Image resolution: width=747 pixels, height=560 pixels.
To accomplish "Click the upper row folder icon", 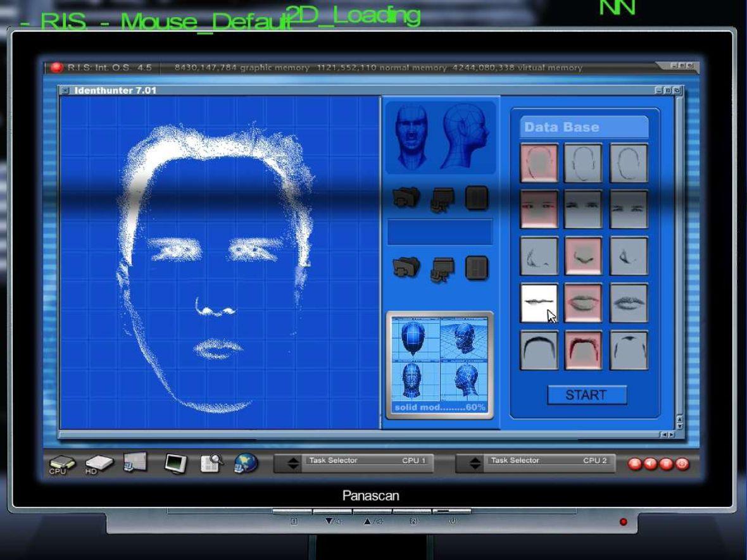I will pyautogui.click(x=406, y=198).
